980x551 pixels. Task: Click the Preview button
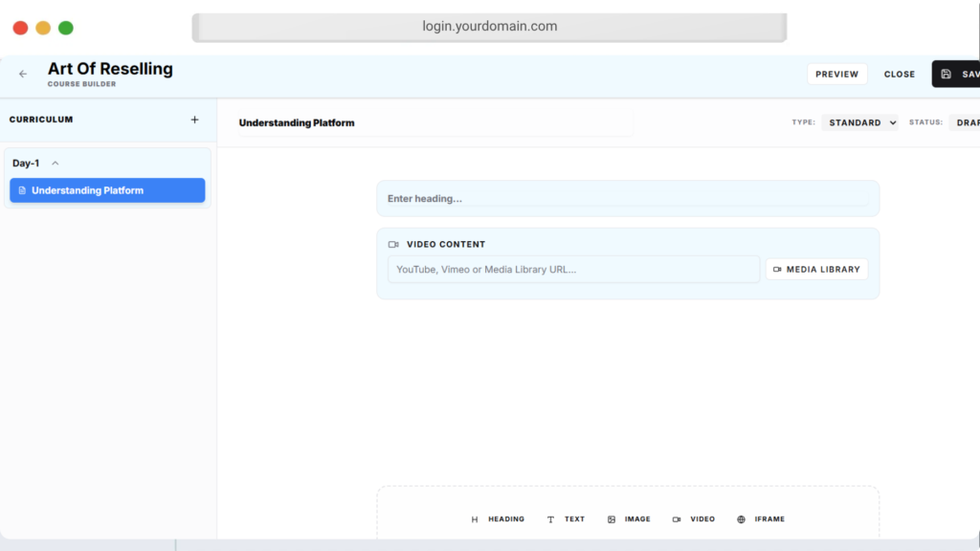(836, 74)
